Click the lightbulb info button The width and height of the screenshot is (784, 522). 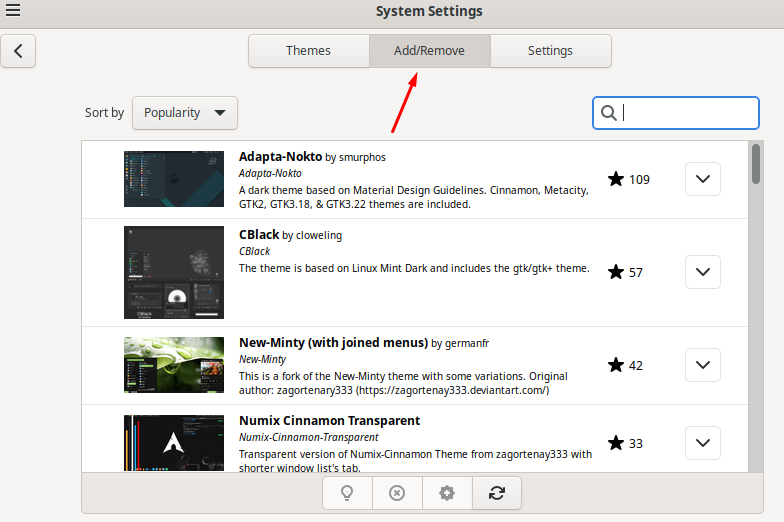(347, 493)
